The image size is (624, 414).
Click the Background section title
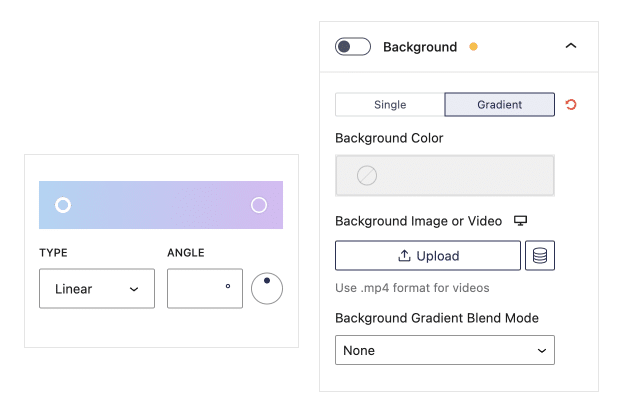(420, 47)
